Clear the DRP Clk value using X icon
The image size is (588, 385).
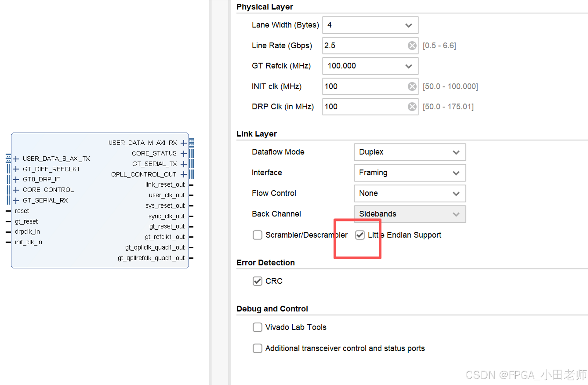pyautogui.click(x=412, y=107)
